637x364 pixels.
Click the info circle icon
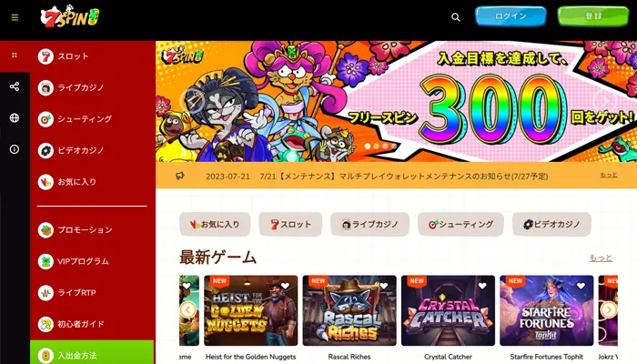click(x=15, y=149)
